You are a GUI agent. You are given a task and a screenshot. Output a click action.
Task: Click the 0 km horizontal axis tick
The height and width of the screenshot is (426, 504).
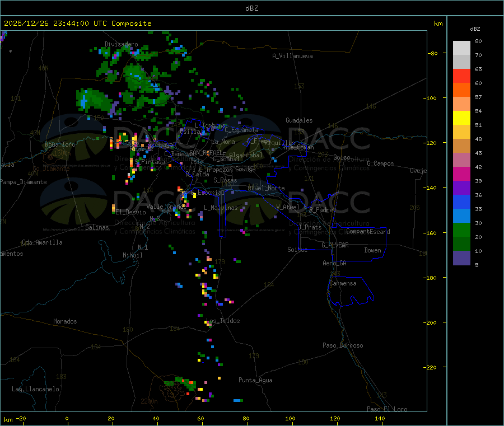tap(67, 418)
